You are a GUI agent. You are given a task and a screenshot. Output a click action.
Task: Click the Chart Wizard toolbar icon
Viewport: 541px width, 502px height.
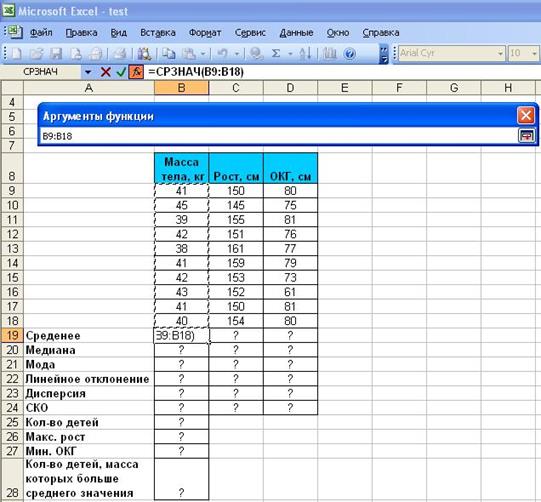(329, 54)
